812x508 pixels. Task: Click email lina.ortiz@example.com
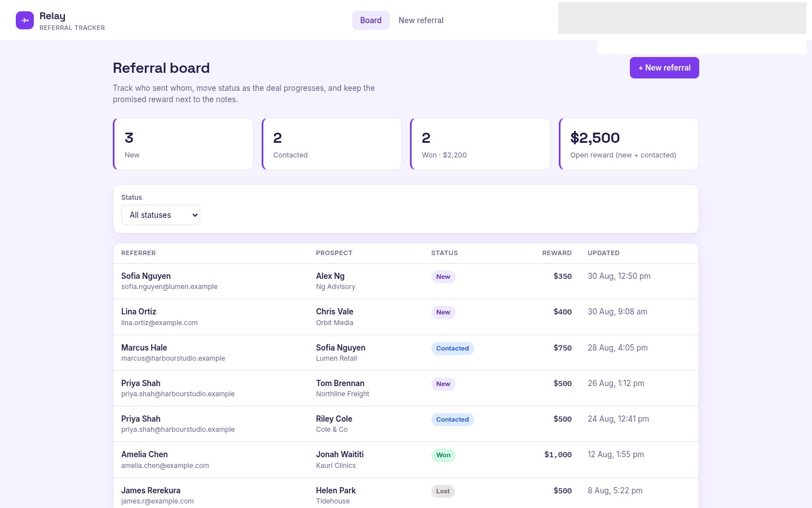[x=160, y=323]
